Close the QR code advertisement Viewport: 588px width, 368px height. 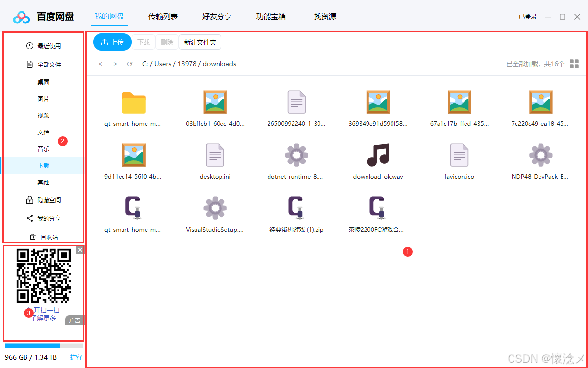pos(80,250)
